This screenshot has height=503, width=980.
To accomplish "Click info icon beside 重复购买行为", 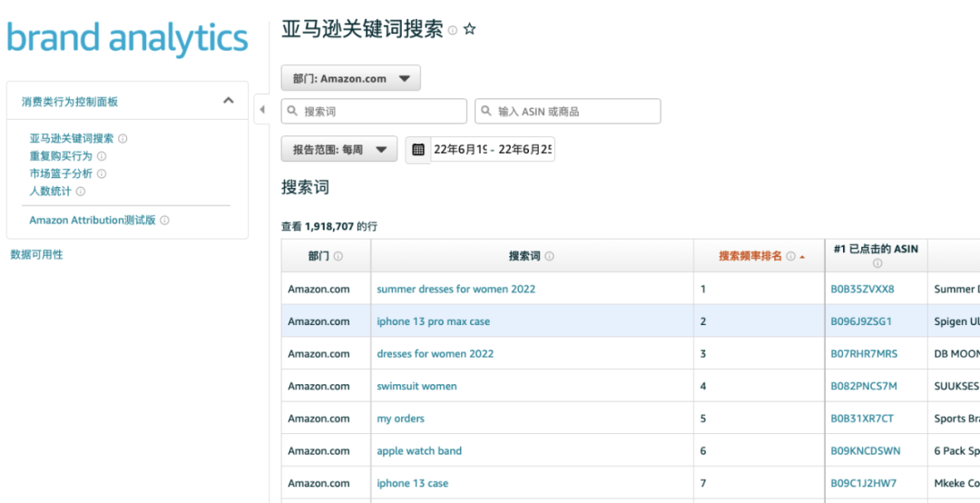I will (102, 156).
